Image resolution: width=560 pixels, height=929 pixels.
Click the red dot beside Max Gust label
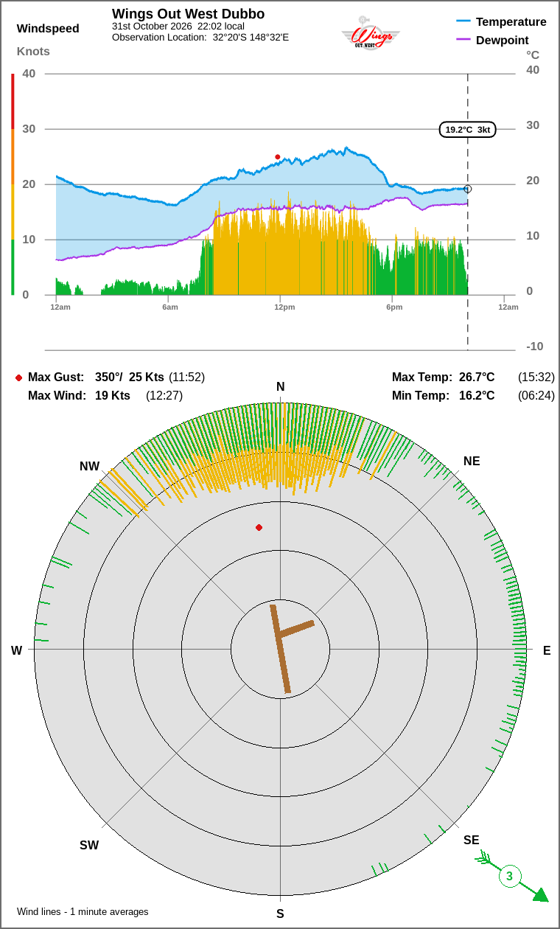click(18, 377)
